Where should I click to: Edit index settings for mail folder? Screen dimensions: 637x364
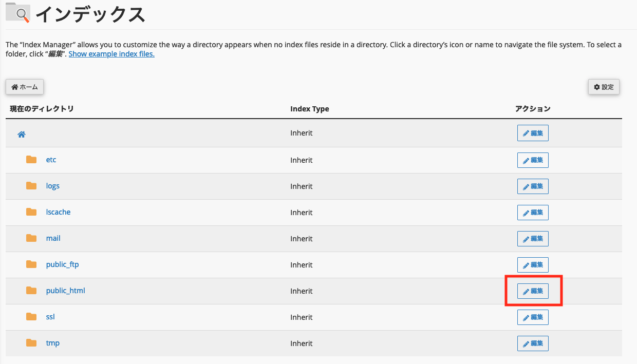tap(533, 239)
